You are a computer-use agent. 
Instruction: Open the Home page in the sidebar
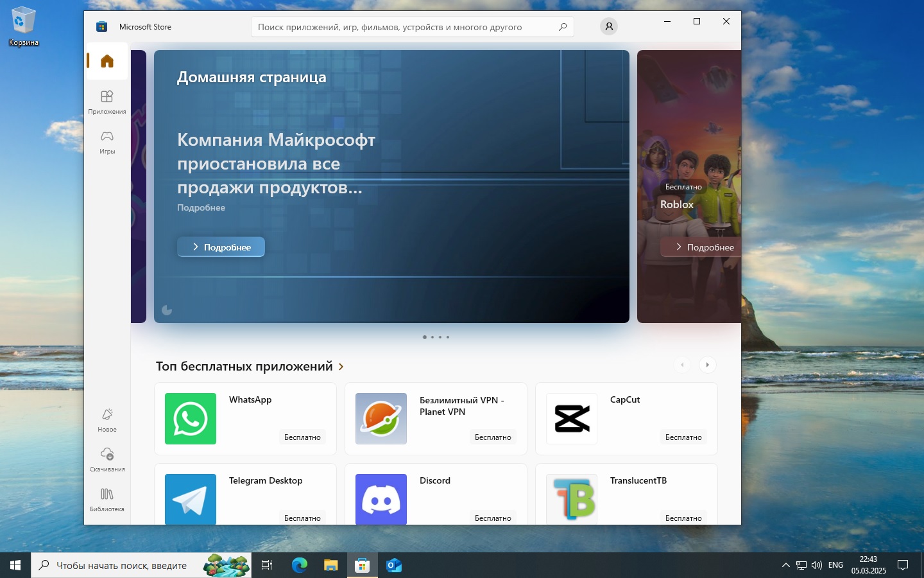coord(107,61)
